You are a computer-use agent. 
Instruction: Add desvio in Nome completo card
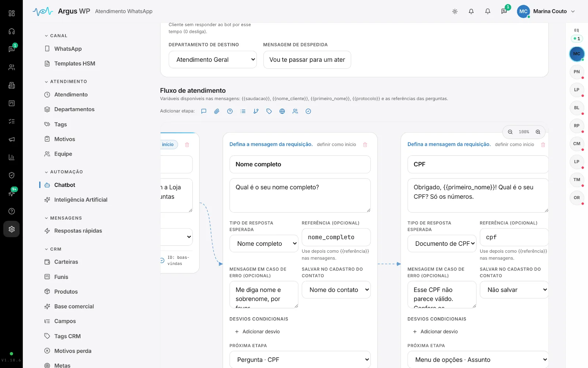pyautogui.click(x=257, y=332)
